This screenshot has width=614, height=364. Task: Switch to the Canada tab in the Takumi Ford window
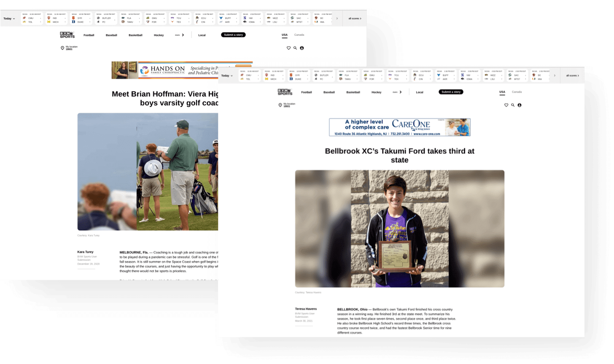coord(517,92)
